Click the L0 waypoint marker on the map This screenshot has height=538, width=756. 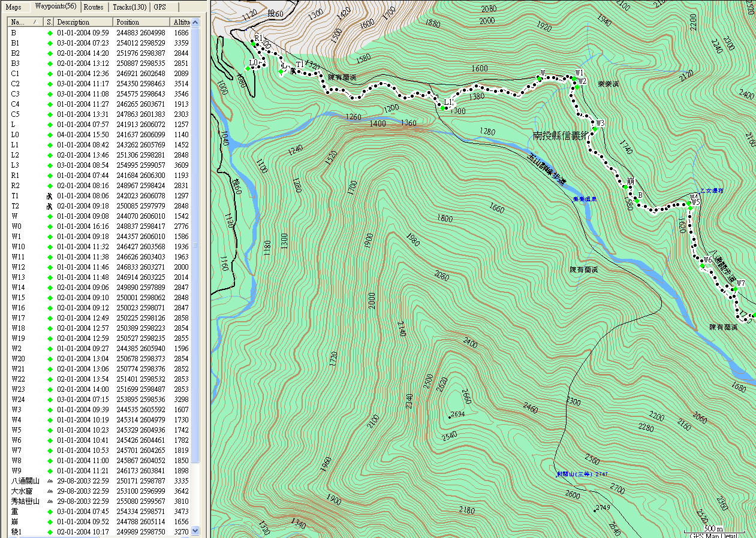tap(248, 68)
